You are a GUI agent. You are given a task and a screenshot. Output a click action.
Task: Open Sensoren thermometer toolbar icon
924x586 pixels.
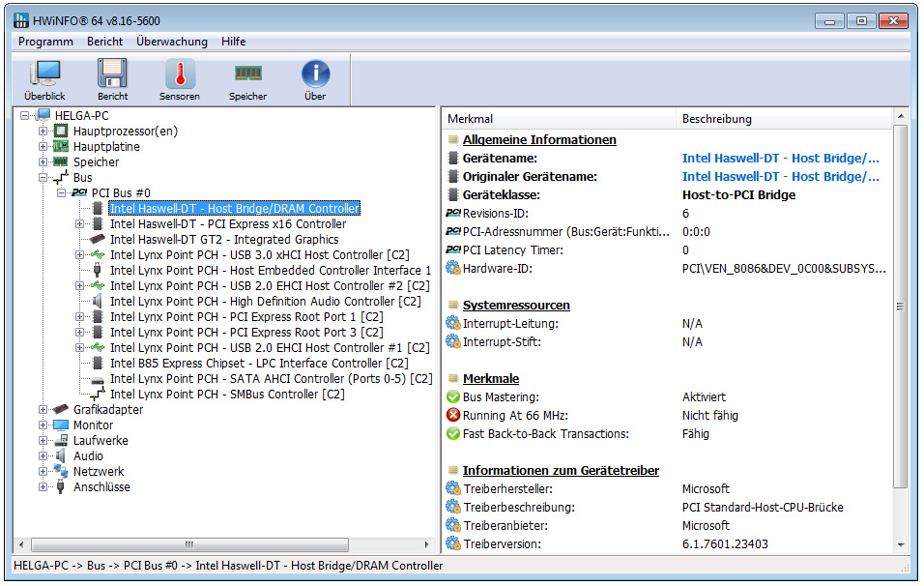180,79
